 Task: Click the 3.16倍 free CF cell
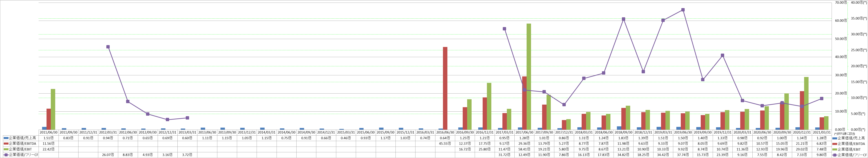pyautogui.click(x=167, y=155)
